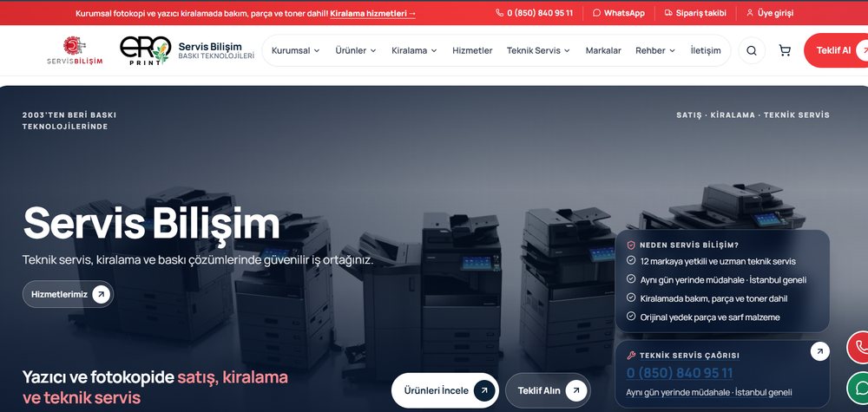Open the İletişim menu item
This screenshot has height=412, width=868.
705,50
